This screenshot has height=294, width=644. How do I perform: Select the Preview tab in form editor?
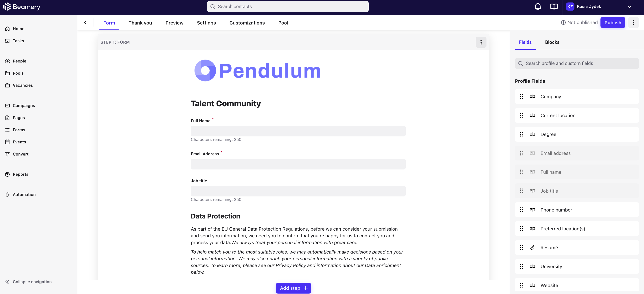[x=174, y=23]
